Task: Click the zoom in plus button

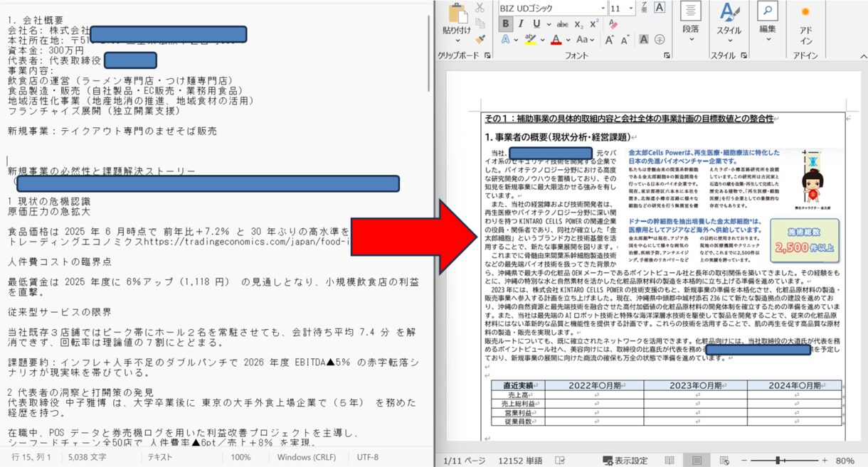Action: coord(825,461)
